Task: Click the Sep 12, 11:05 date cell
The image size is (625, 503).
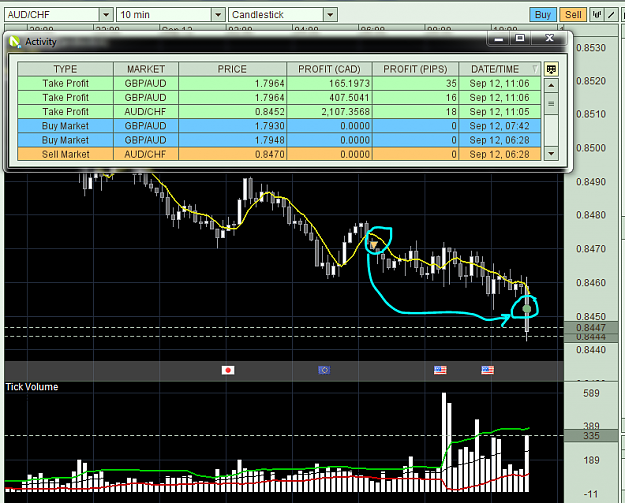Action: [500, 112]
